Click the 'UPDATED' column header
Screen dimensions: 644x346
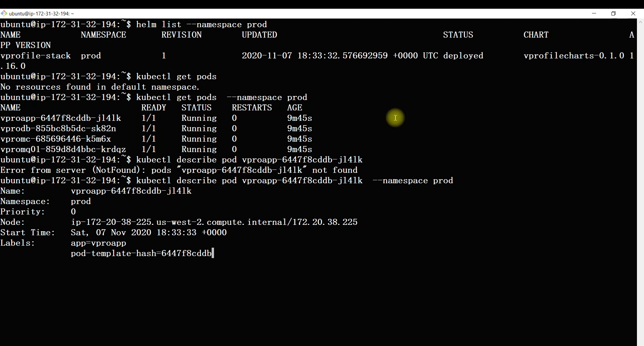click(x=259, y=35)
